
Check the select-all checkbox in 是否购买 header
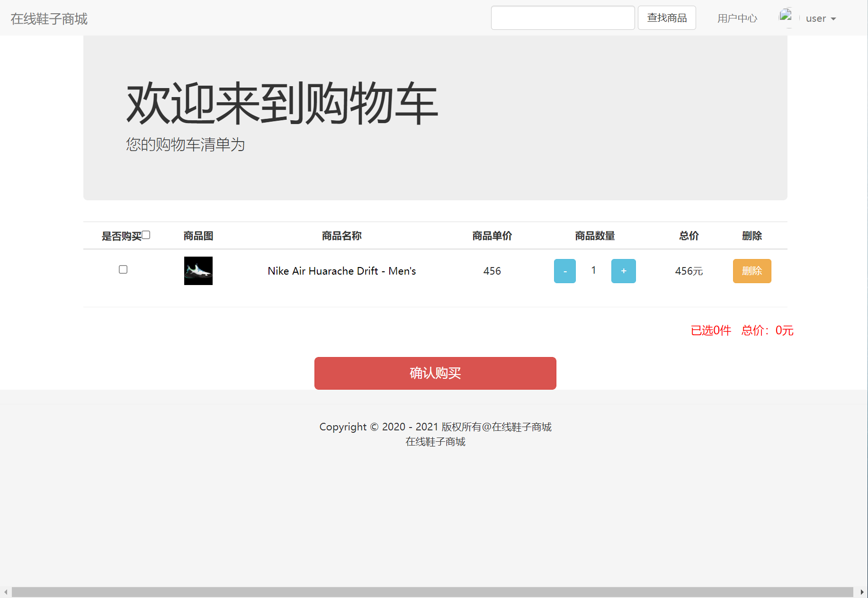pos(146,234)
